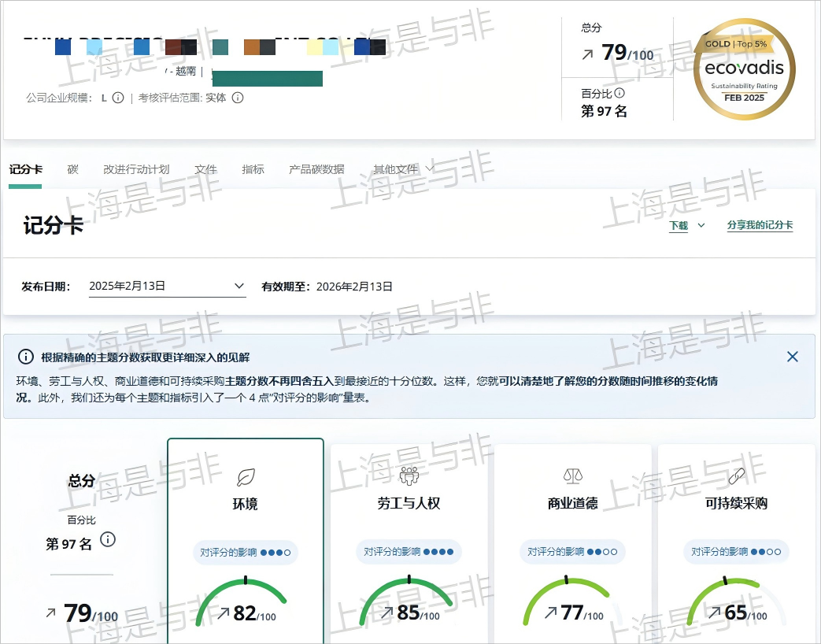The image size is (821, 644).
Task: Select the 可持续采购 theme card title
Action: pyautogui.click(x=737, y=503)
